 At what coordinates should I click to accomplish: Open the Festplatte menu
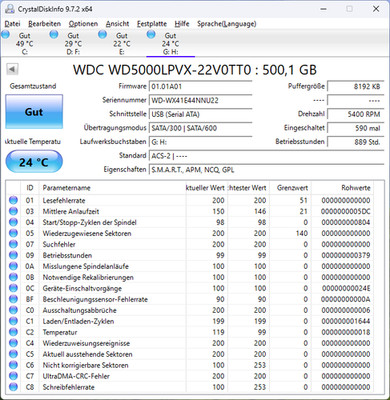click(152, 24)
